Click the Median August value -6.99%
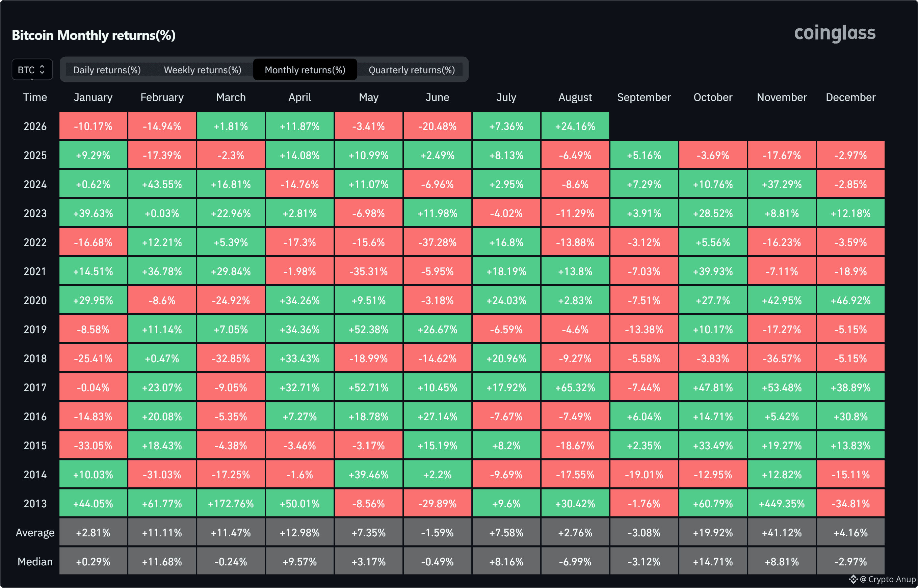 coord(575,561)
